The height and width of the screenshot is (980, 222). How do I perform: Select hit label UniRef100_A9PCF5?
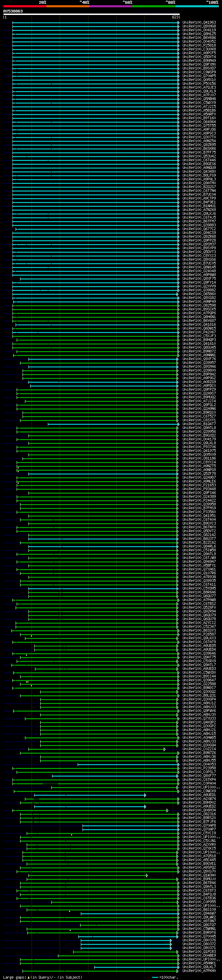pos(199,53)
